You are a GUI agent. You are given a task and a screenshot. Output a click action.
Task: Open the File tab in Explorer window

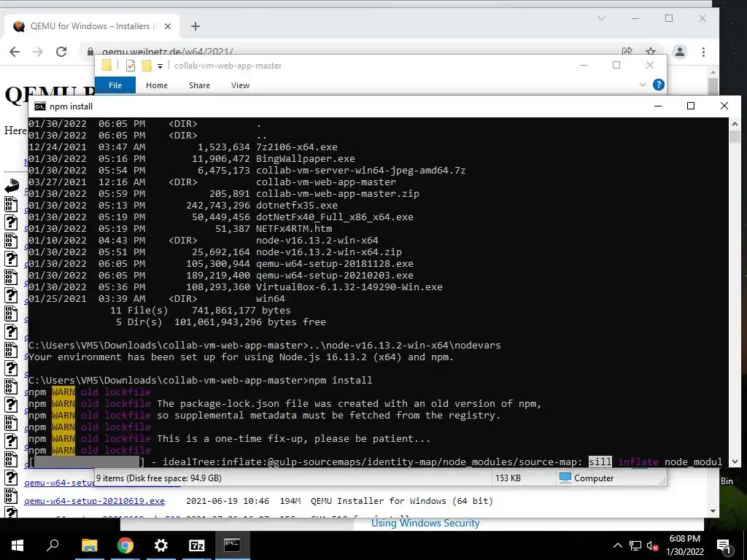point(115,85)
